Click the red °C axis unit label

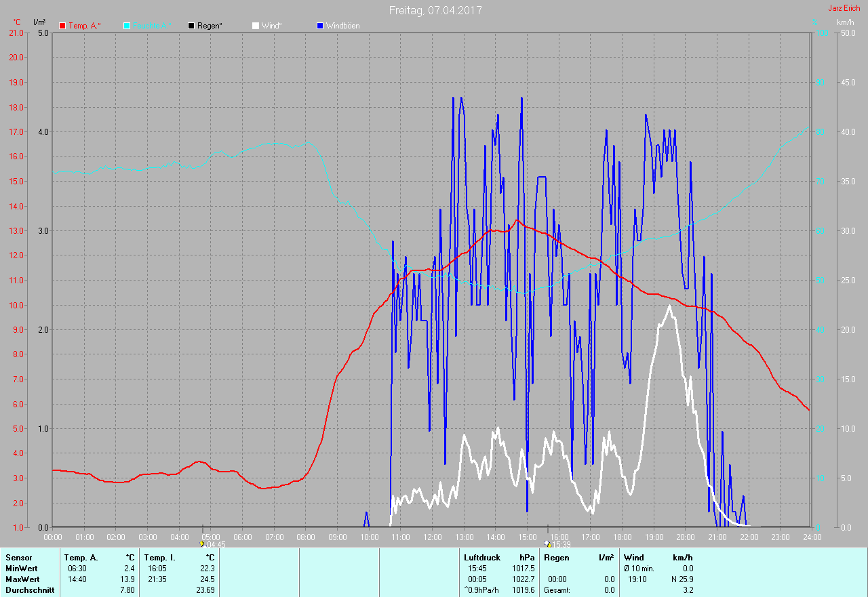click(x=17, y=22)
